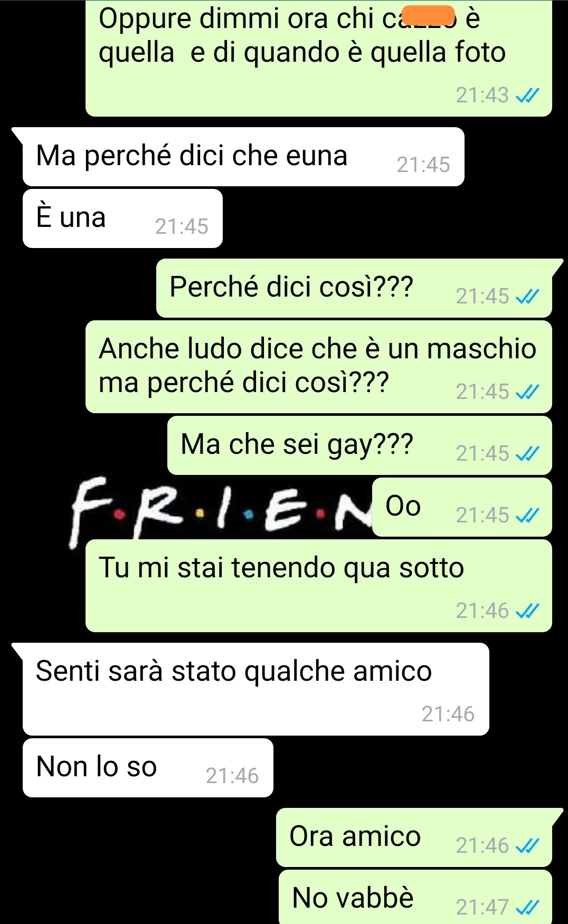Click double ticks on 'Ora amico' message
568x924 pixels.
[x=527, y=846]
